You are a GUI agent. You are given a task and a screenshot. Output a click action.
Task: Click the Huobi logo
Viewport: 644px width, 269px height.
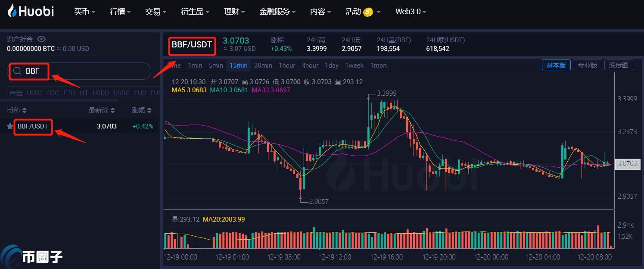tap(31, 11)
